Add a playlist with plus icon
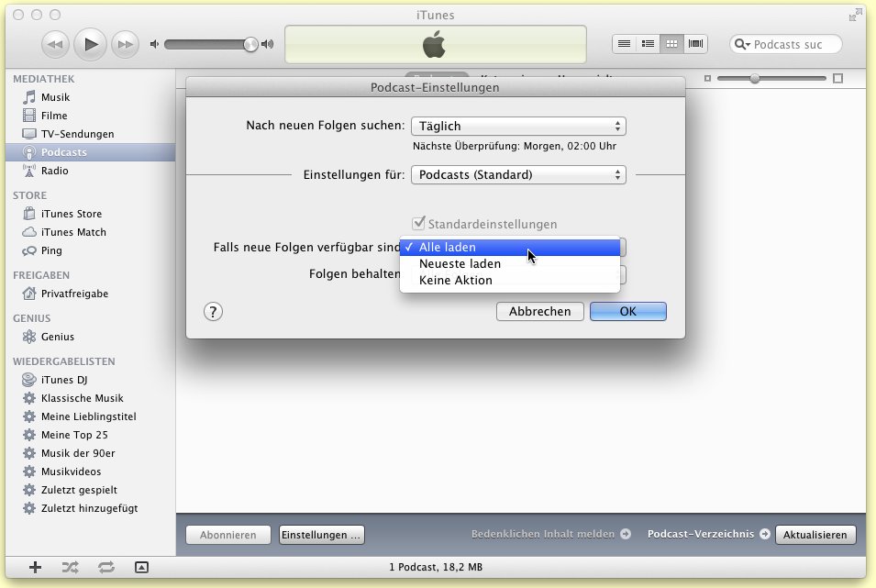Screen dimensions: 876x588 pos(35,567)
